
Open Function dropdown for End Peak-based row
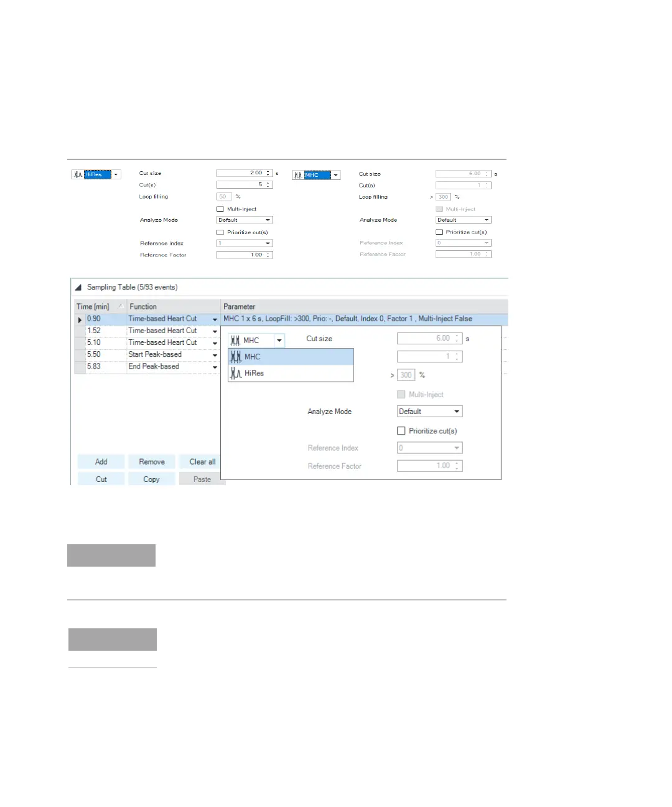tap(215, 367)
